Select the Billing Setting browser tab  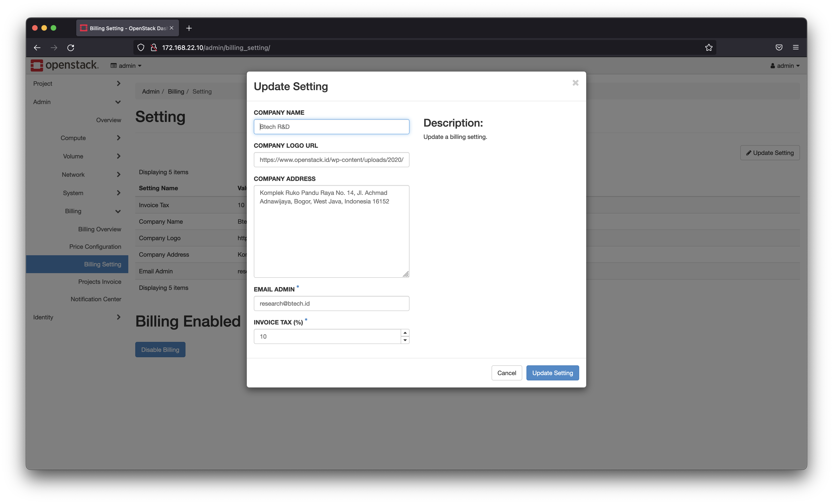127,28
